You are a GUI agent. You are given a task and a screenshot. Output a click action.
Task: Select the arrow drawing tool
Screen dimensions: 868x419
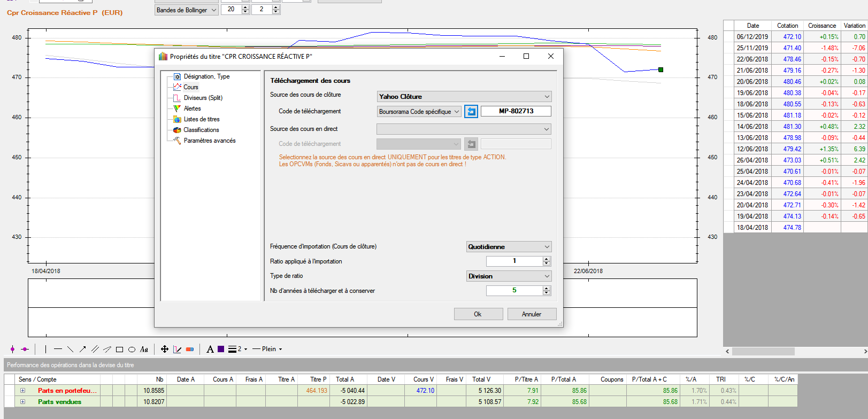(x=83, y=349)
